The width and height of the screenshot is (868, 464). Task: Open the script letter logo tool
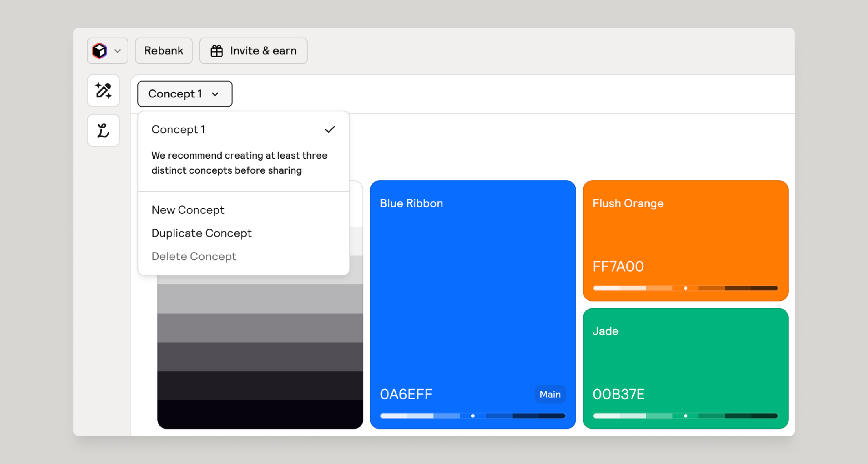point(104,130)
